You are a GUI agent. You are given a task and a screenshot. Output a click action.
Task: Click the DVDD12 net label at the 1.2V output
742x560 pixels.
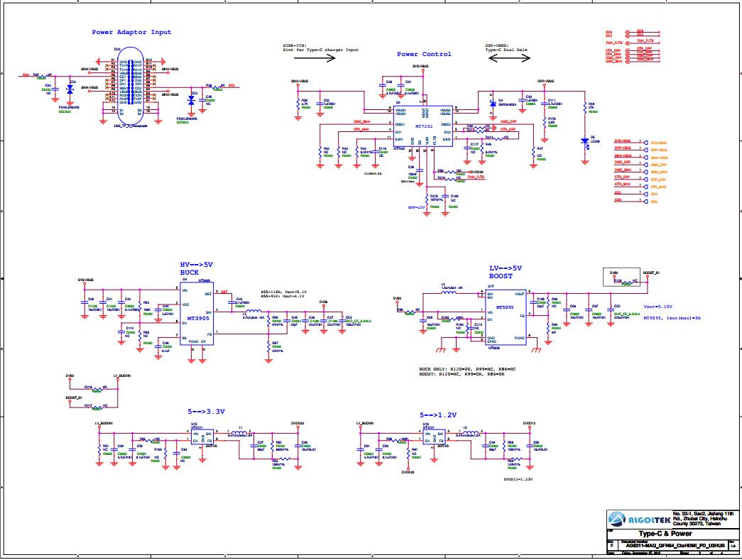pyautogui.click(x=529, y=423)
